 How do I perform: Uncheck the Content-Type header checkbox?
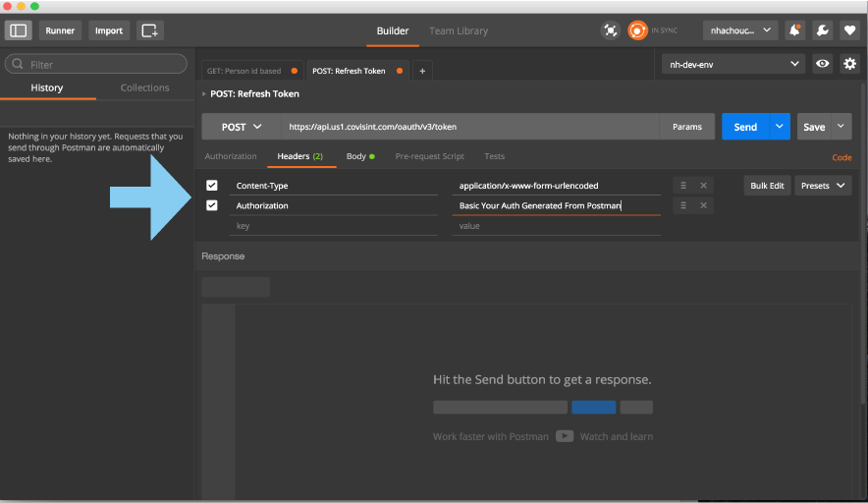[212, 185]
